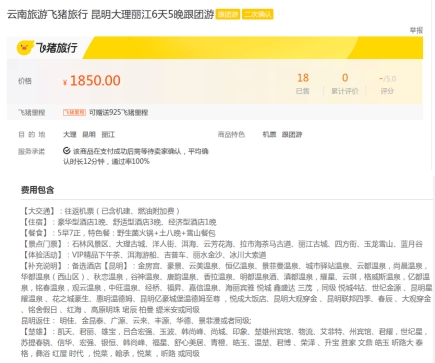435x363 pixels.
Task: Click destination 丽江
Action: point(108,135)
